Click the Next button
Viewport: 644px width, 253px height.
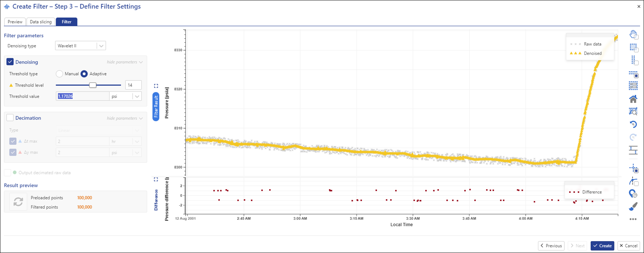coord(577,246)
